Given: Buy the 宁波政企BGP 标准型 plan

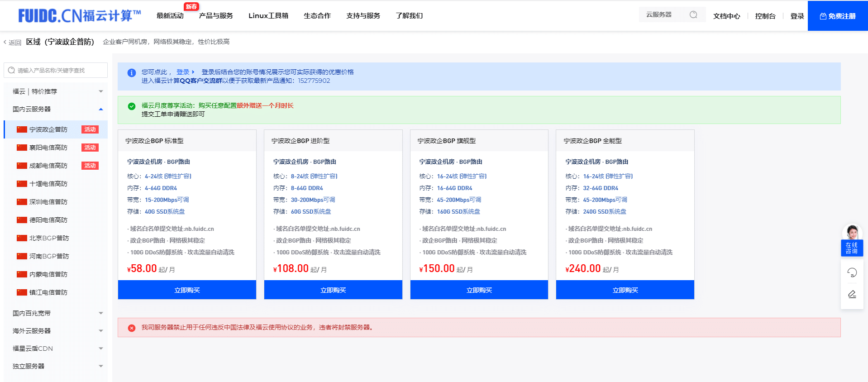Looking at the screenshot, I should [187, 290].
